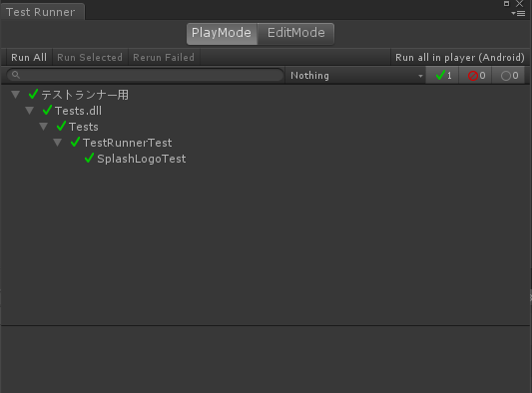
Task: Click the green checkmark beside Tests.dll
Action: [x=47, y=110]
